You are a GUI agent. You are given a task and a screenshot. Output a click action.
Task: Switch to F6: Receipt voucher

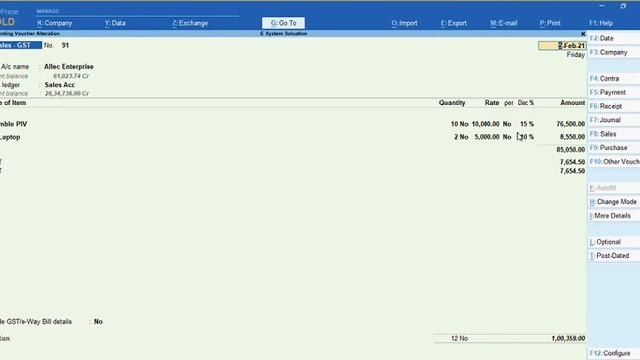(613, 106)
